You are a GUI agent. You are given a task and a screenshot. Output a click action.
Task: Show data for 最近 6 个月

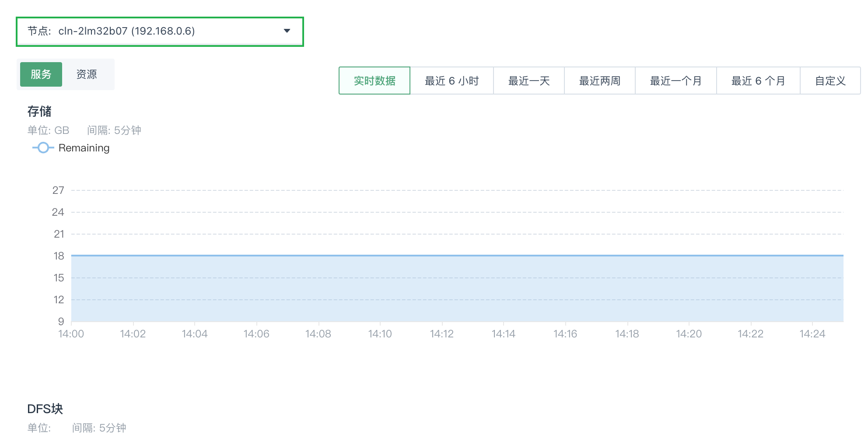(758, 81)
